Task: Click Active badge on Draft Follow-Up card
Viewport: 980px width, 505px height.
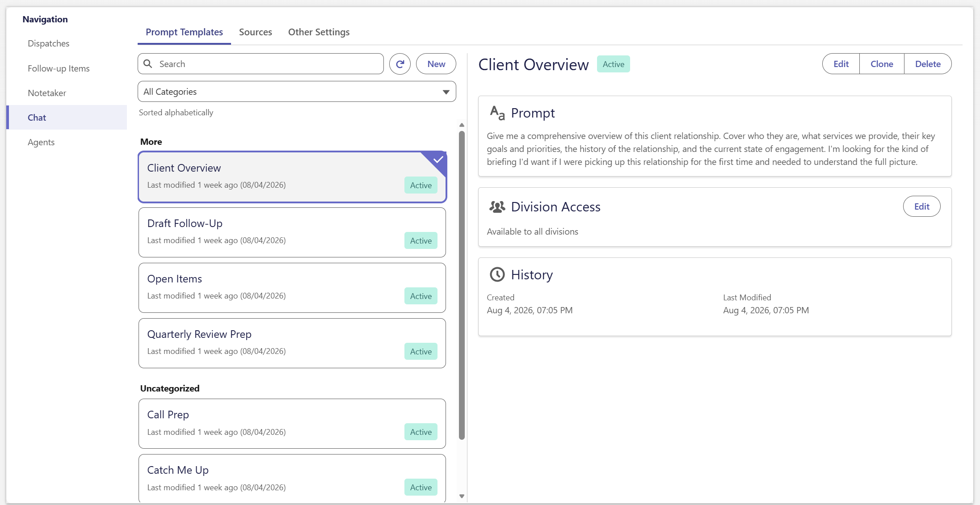Action: [x=421, y=240]
